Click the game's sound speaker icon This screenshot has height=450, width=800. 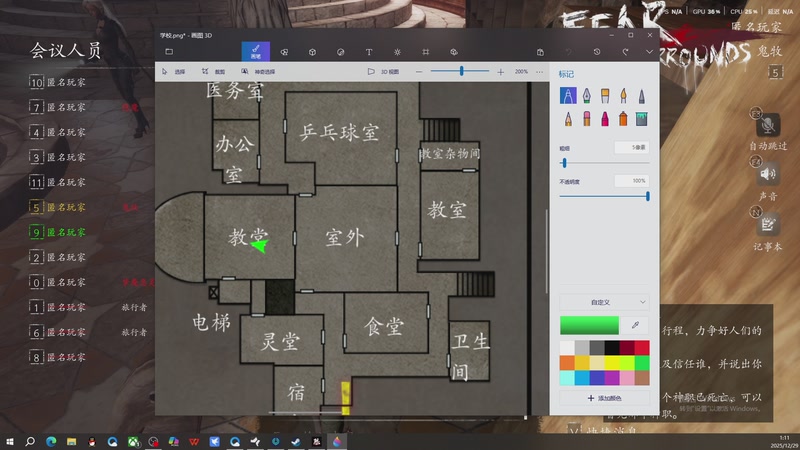(x=767, y=174)
